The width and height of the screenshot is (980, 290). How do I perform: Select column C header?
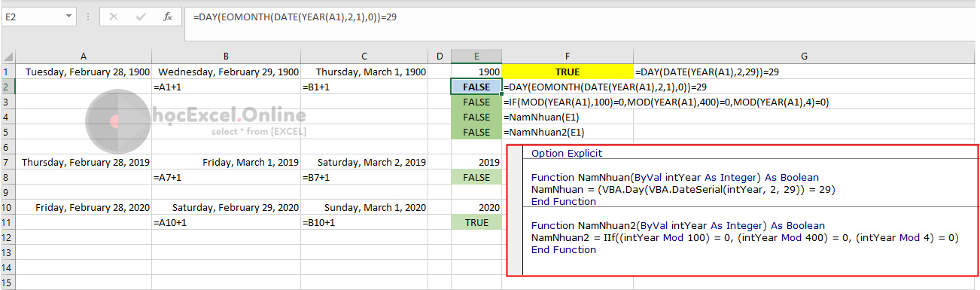tap(364, 56)
